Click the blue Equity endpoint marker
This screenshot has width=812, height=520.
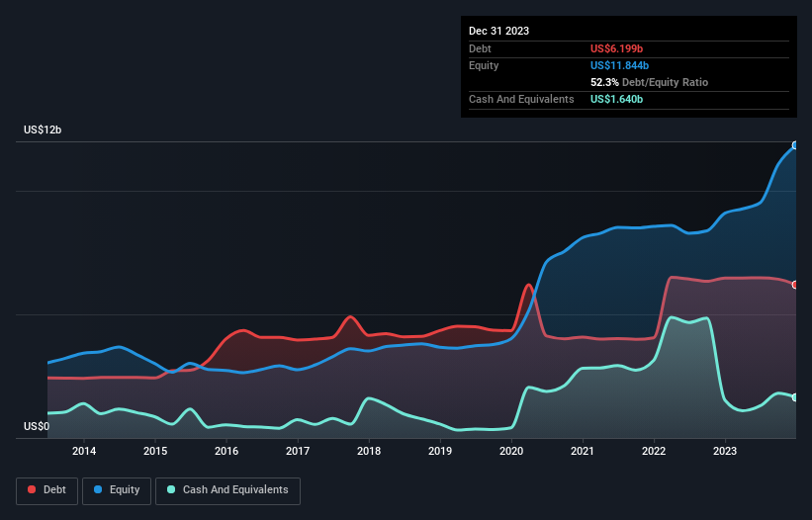tap(795, 145)
